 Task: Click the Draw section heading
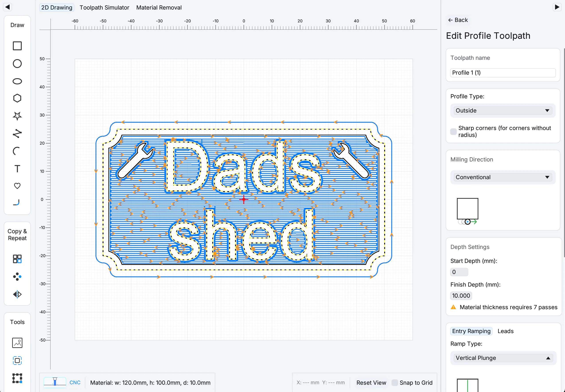pyautogui.click(x=17, y=25)
